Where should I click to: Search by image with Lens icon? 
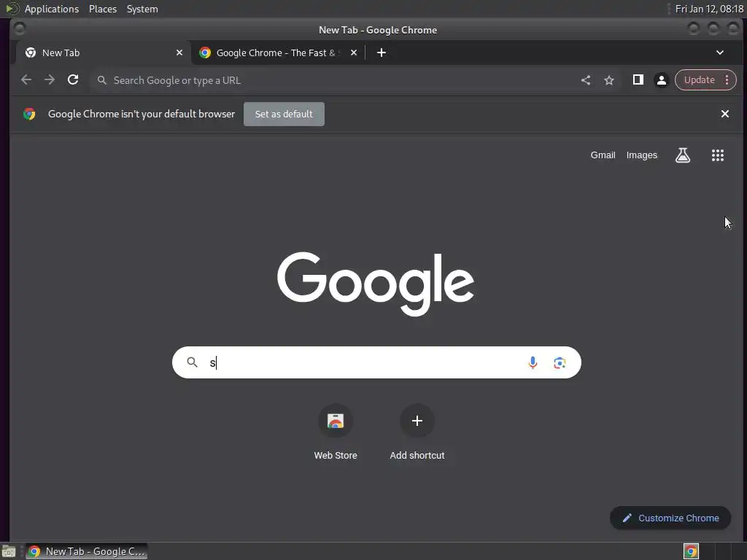(x=560, y=363)
